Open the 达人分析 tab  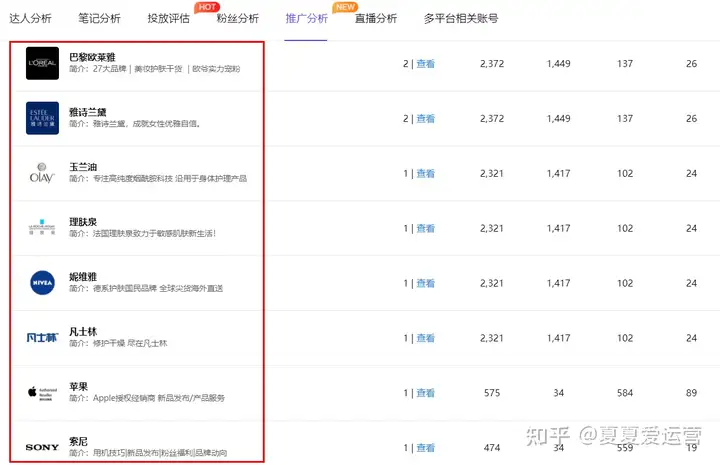[x=30, y=18]
